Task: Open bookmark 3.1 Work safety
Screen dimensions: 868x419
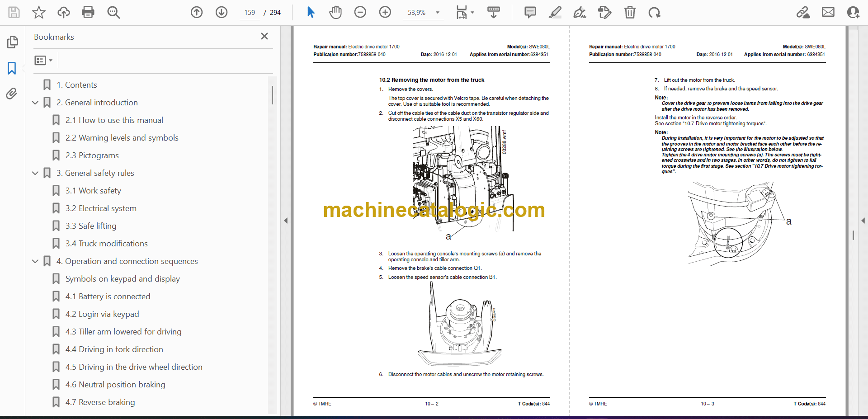Action: [x=93, y=191]
